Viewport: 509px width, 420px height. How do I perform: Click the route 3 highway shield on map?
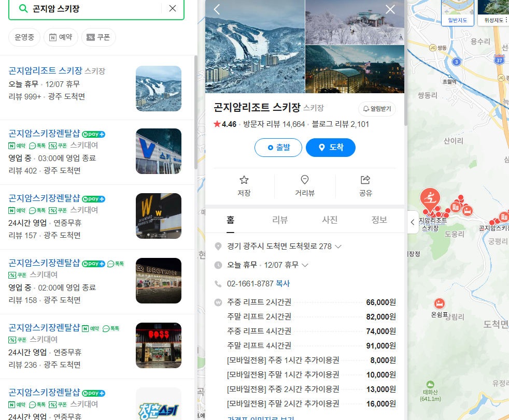point(457,62)
